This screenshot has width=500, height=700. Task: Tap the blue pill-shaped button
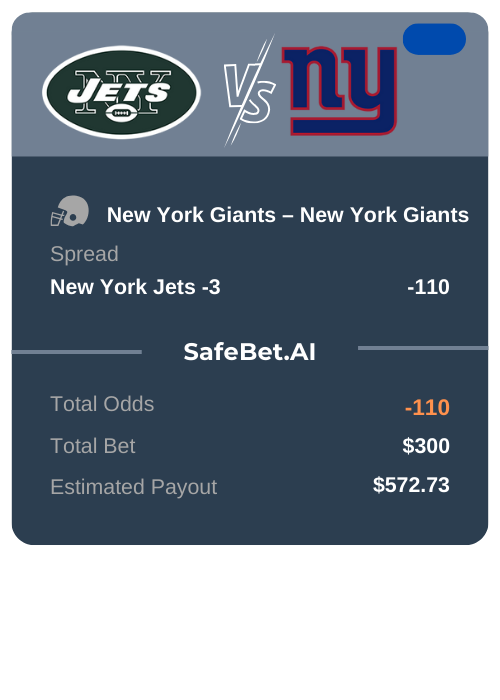(x=434, y=39)
